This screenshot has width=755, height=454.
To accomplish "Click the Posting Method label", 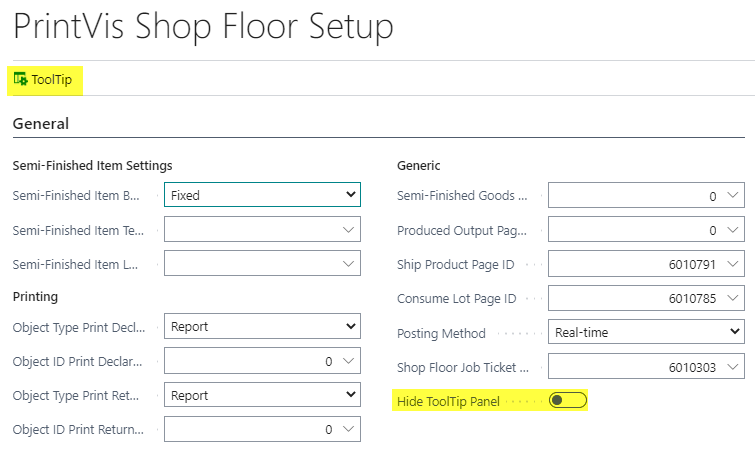I will (441, 333).
